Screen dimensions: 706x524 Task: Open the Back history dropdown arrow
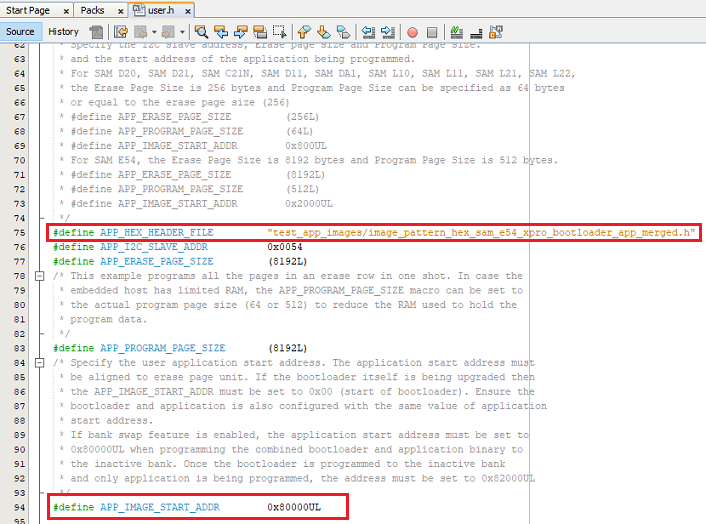tap(154, 32)
